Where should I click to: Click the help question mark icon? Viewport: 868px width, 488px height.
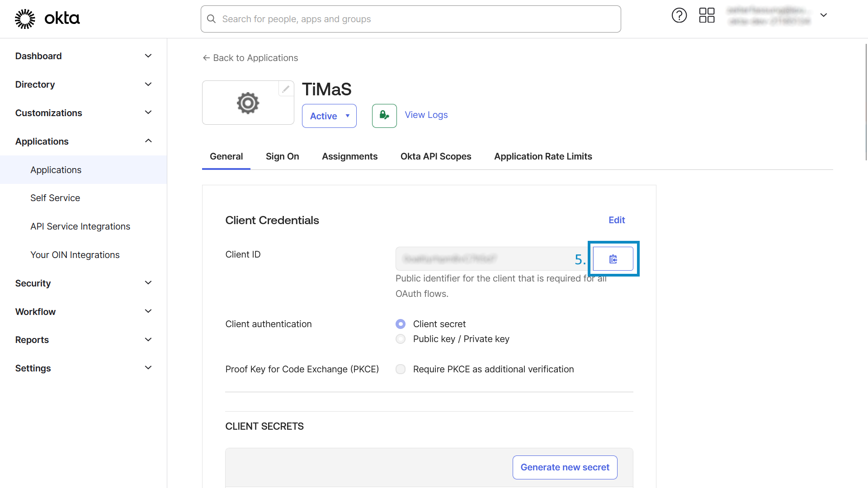click(679, 15)
